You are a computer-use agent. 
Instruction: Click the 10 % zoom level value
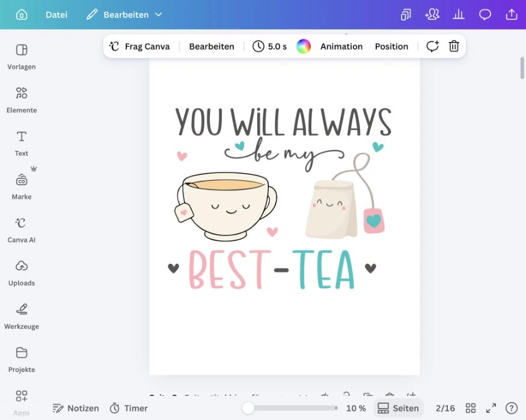click(x=356, y=408)
